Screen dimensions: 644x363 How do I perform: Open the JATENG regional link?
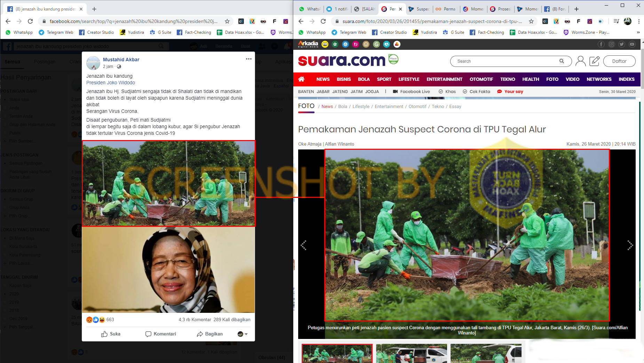[340, 92]
